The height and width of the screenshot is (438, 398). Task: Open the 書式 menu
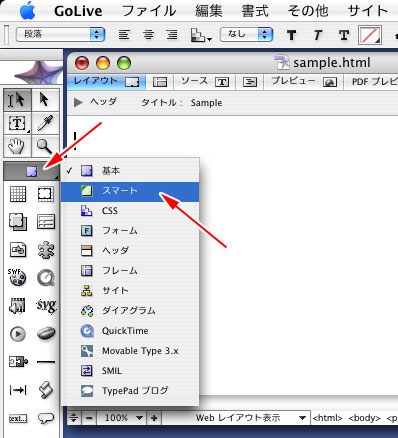(x=255, y=11)
